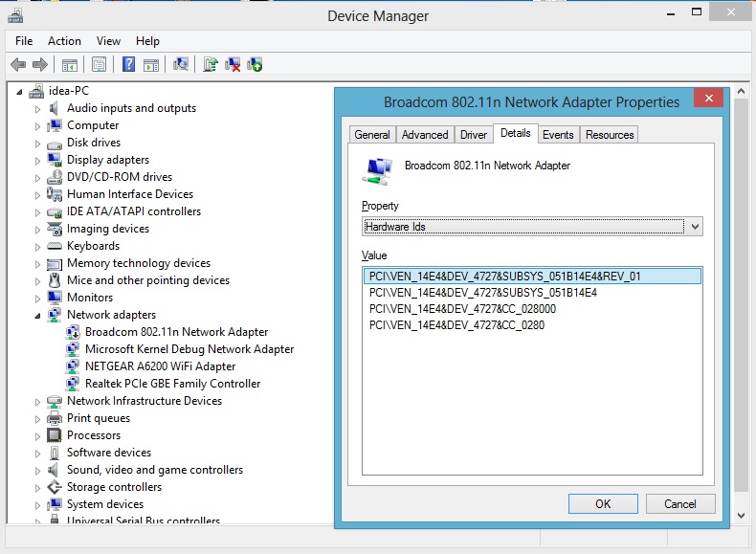The image size is (756, 554).
Task: Select Network Infrastructure Devices entry
Action: pos(145,401)
